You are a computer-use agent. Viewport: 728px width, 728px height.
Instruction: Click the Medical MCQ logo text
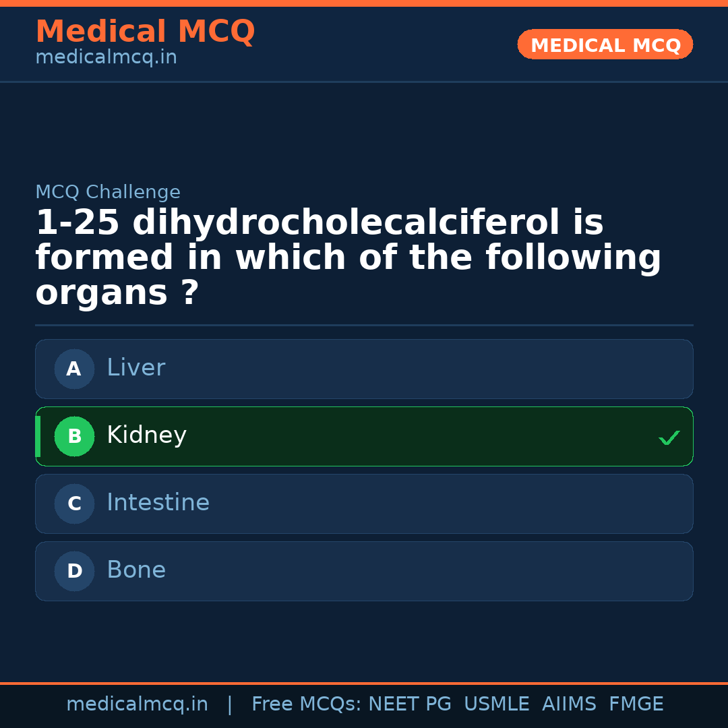[x=145, y=32]
